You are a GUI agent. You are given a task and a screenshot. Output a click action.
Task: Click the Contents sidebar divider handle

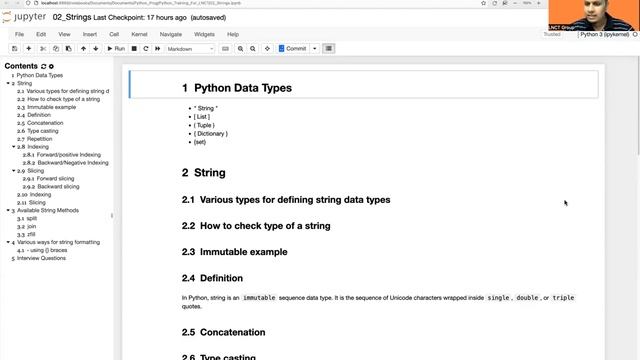(112, 216)
